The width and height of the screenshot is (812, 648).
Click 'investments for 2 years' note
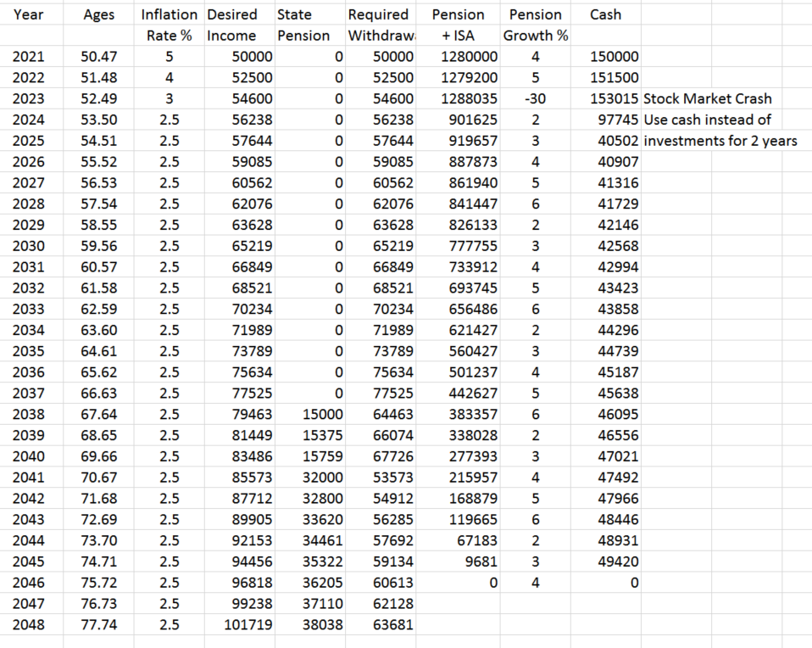[x=720, y=141]
